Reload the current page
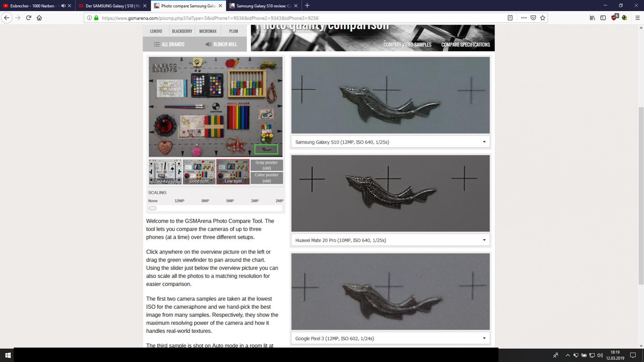The height and width of the screenshot is (362, 644). coord(29,18)
